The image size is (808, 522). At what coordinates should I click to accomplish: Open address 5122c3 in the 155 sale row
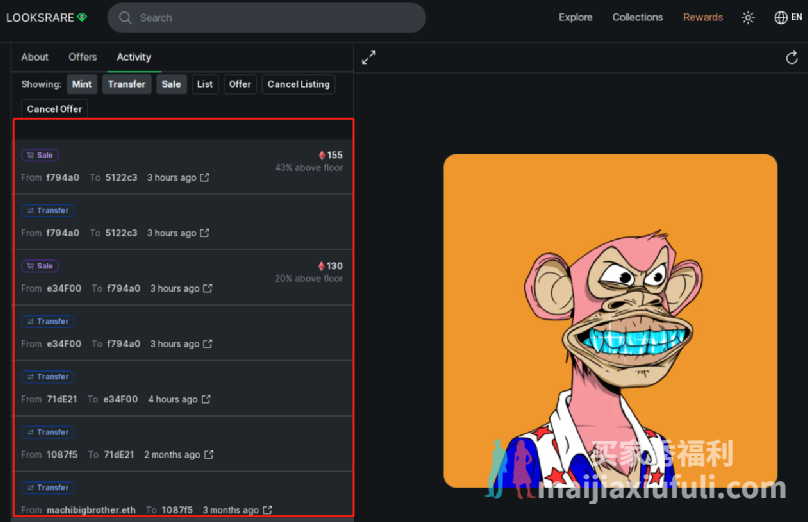click(121, 177)
